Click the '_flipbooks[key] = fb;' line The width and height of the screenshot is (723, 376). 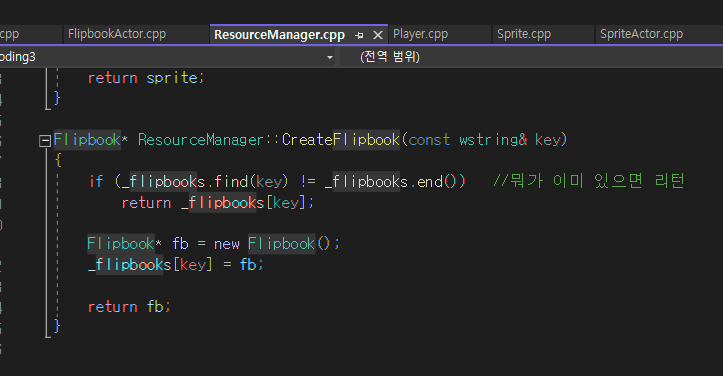[x=176, y=264]
